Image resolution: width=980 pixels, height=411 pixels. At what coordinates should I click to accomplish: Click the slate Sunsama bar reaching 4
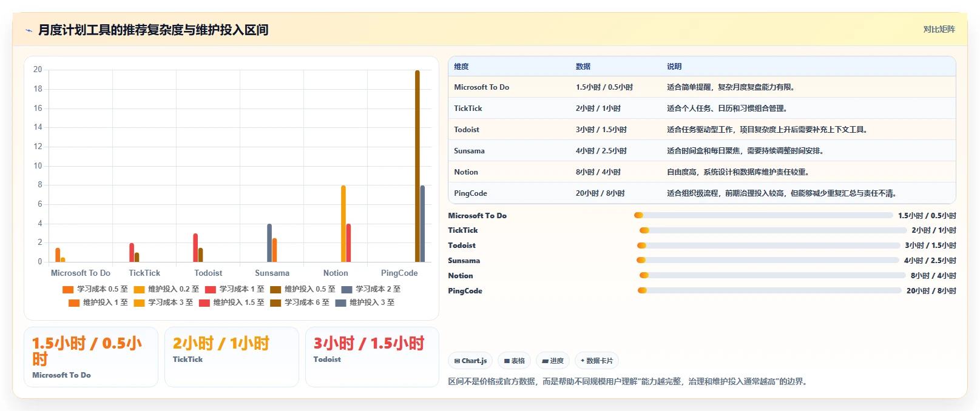point(269,243)
